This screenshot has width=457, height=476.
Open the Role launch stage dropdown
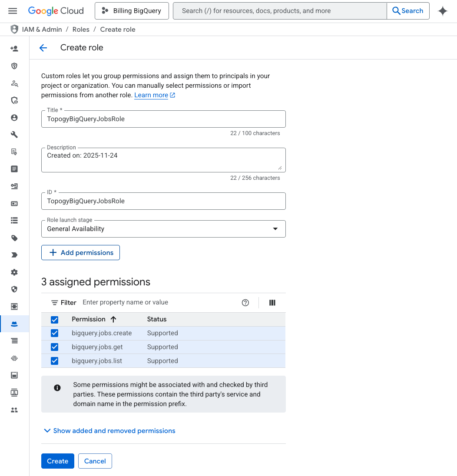[x=163, y=229]
